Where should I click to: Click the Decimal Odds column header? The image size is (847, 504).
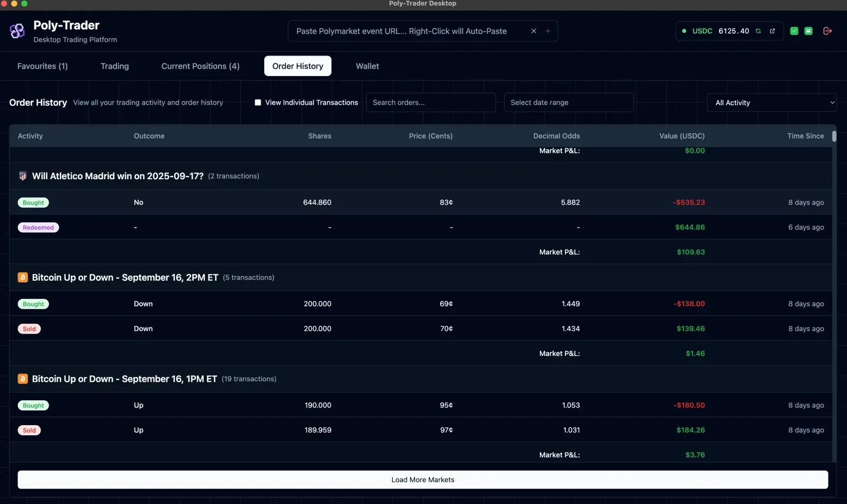tap(556, 136)
